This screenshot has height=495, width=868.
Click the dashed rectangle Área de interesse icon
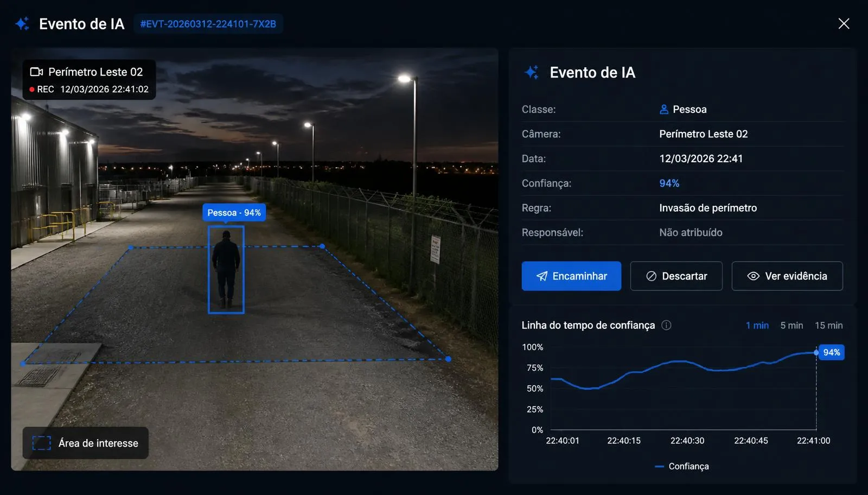(42, 443)
